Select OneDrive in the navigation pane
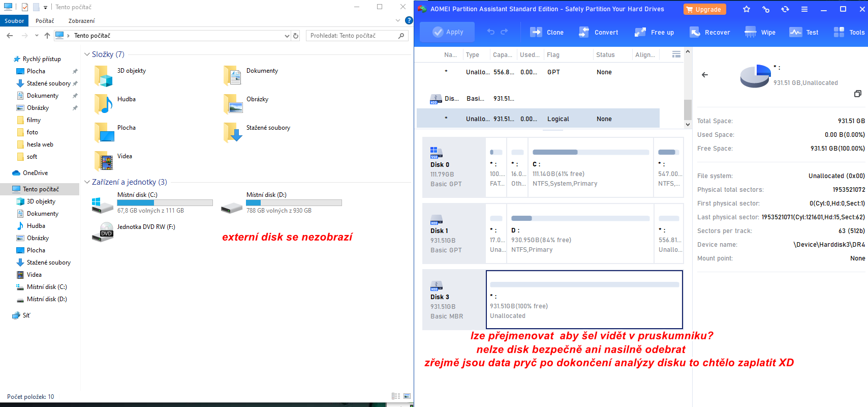This screenshot has height=407, width=868. click(x=35, y=173)
